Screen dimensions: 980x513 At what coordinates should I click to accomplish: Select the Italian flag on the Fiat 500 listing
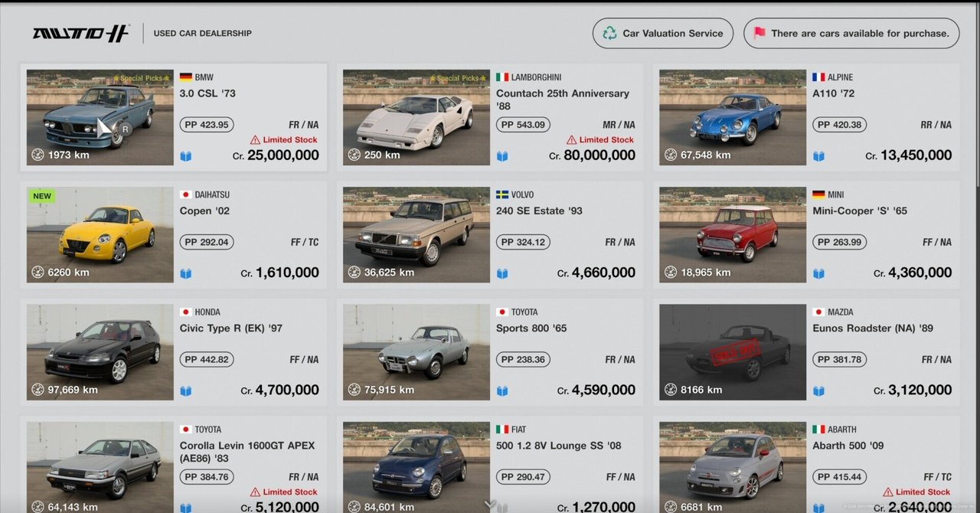[501, 429]
